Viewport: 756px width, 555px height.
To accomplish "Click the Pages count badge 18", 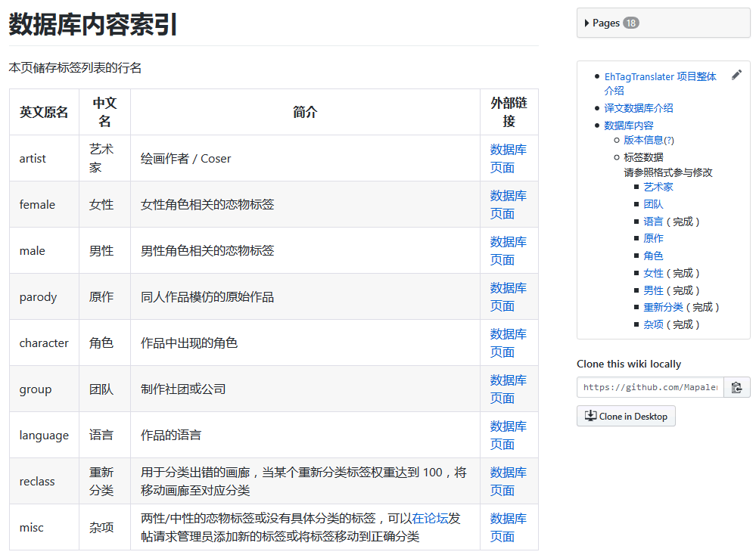I will tap(630, 23).
